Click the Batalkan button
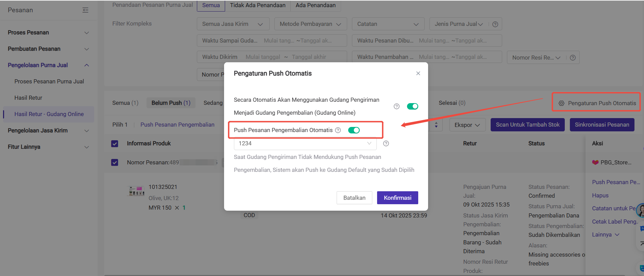644x276 pixels. pos(354,198)
